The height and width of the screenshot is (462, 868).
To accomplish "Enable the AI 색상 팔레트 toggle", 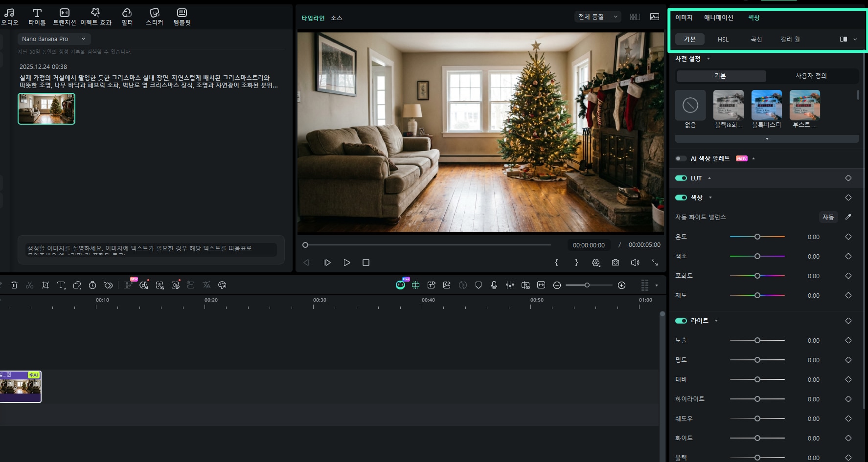I will [681, 158].
